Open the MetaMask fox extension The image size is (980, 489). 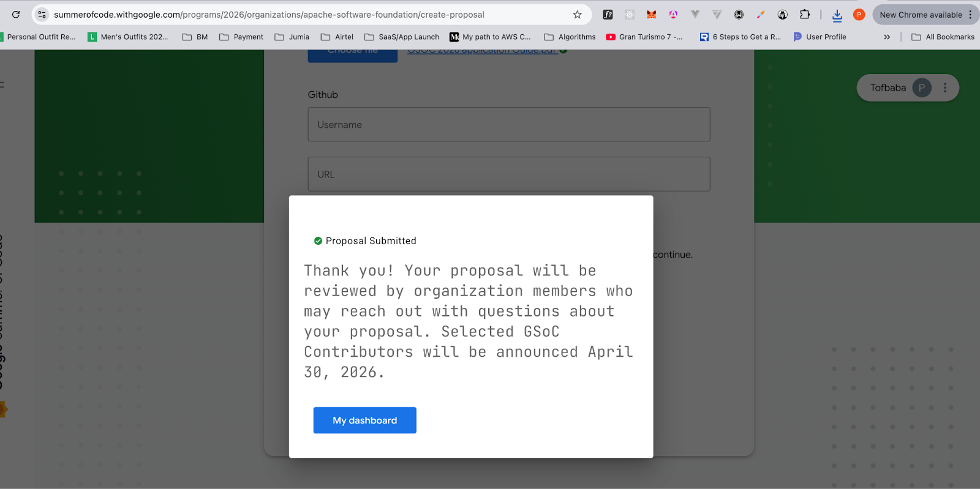tap(652, 15)
